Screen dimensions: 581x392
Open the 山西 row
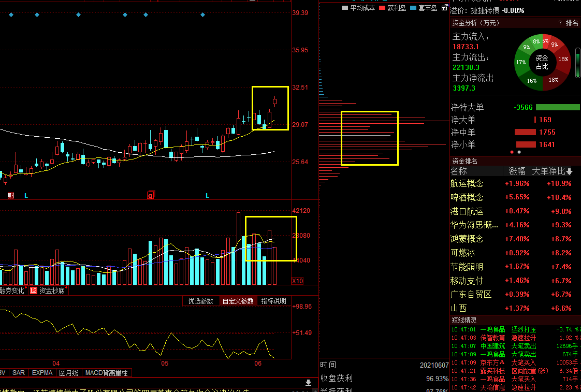coord(515,308)
